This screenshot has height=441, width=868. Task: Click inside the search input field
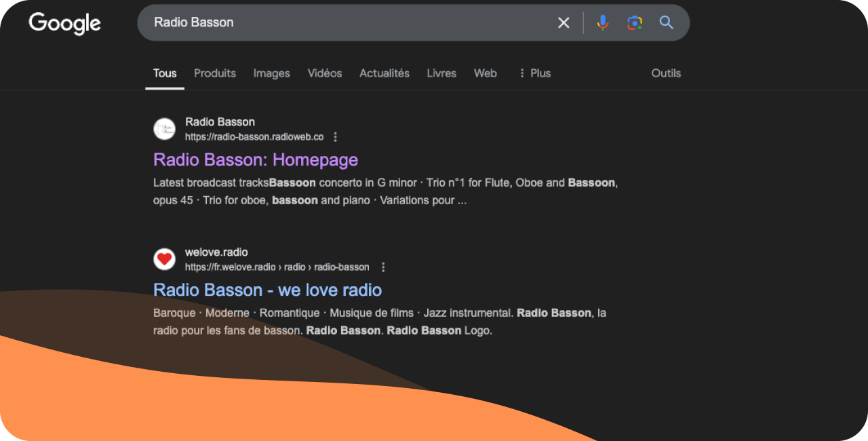pyautogui.click(x=339, y=22)
